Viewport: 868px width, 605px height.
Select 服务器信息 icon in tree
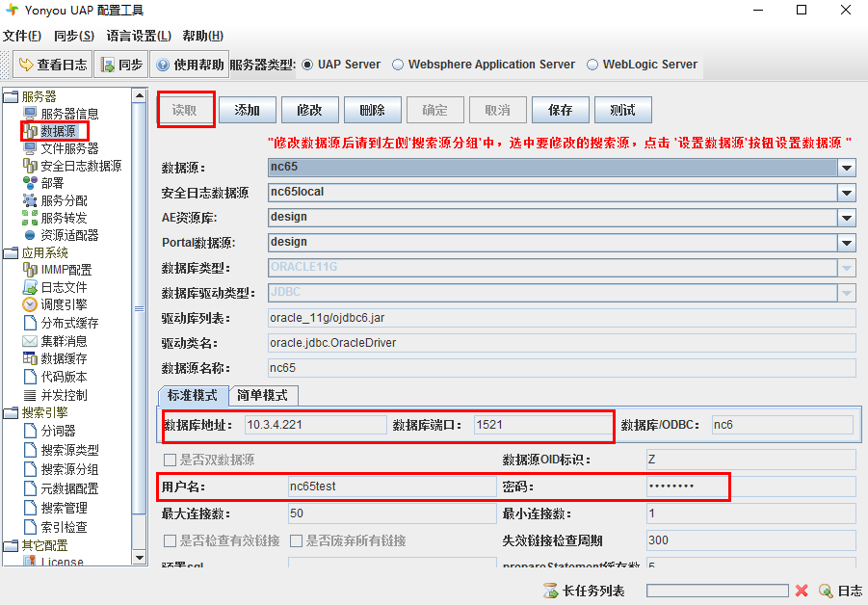coord(30,114)
